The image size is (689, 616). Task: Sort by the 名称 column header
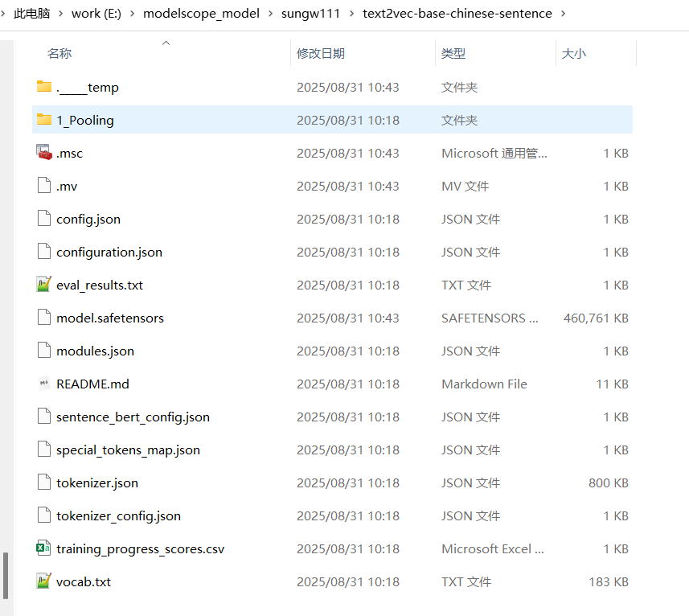(x=59, y=54)
